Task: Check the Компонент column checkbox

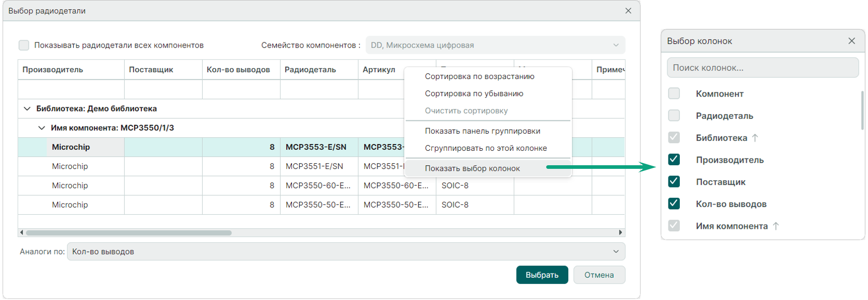Action: [x=674, y=93]
